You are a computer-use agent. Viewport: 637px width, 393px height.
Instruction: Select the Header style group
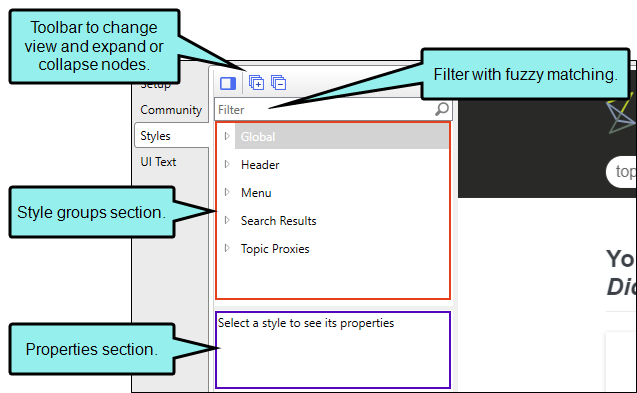pos(260,165)
